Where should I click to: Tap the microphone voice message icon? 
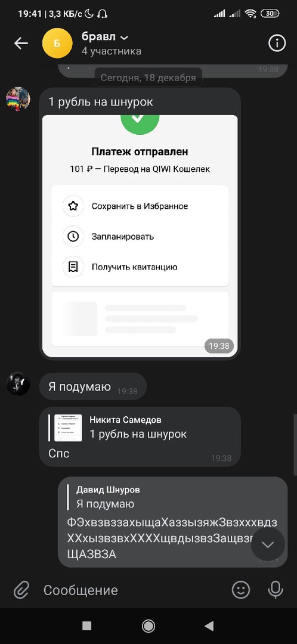276,590
